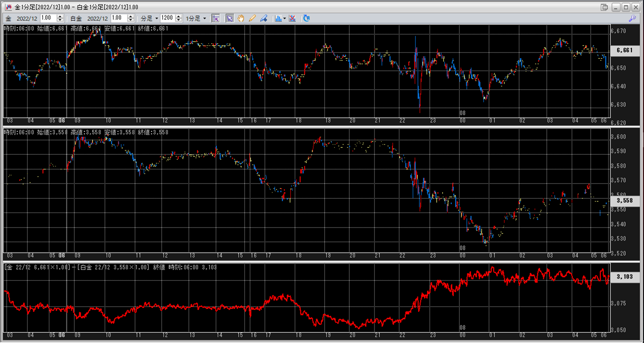Select the hand pan tool

[241, 18]
